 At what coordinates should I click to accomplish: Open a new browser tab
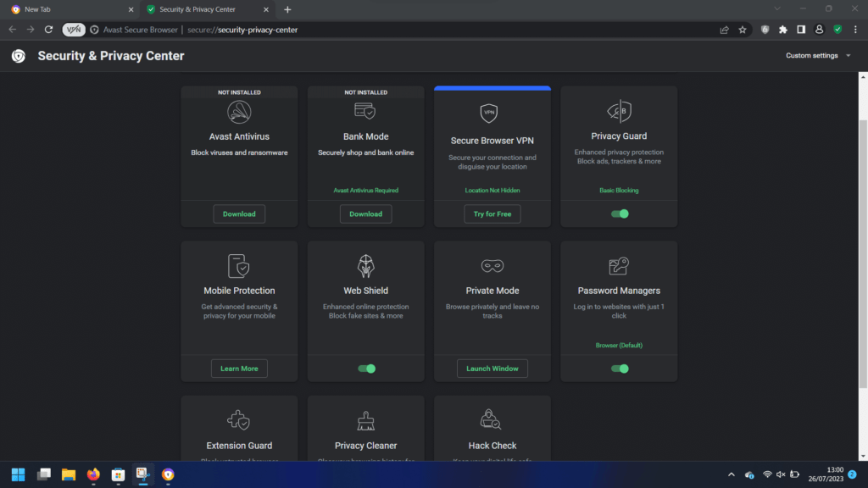[x=287, y=9]
